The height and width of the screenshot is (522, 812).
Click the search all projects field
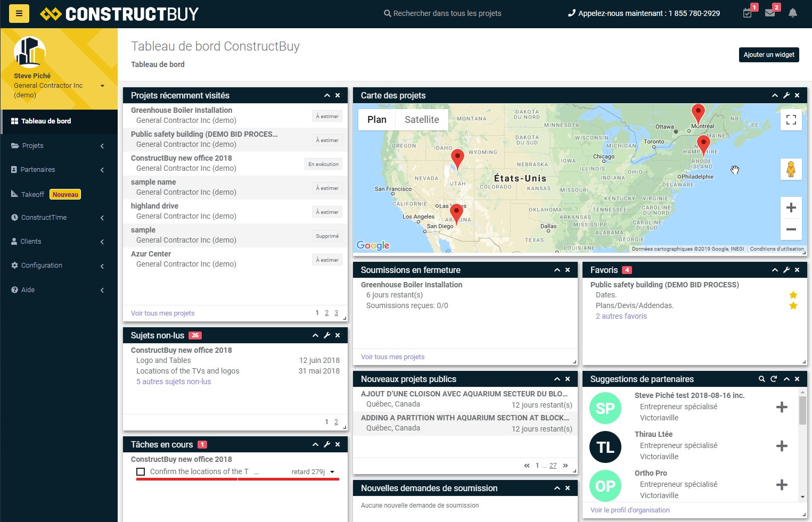coord(442,13)
